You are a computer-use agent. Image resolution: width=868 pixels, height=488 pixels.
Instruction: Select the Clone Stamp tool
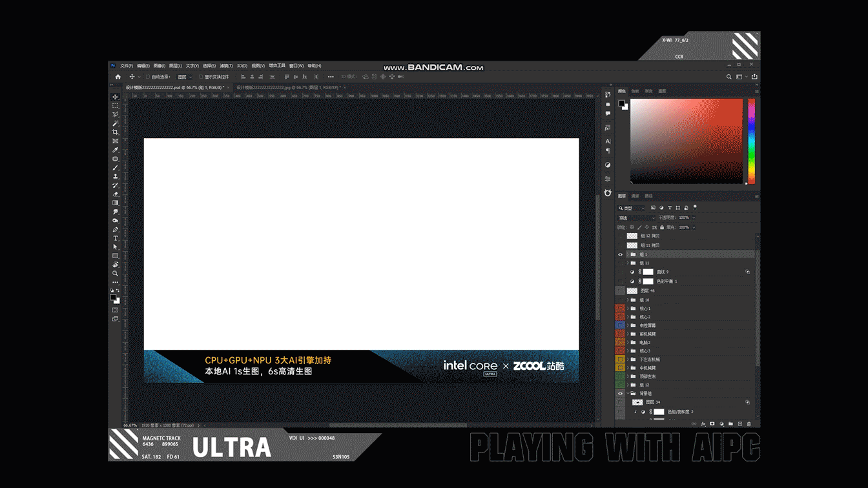(116, 176)
